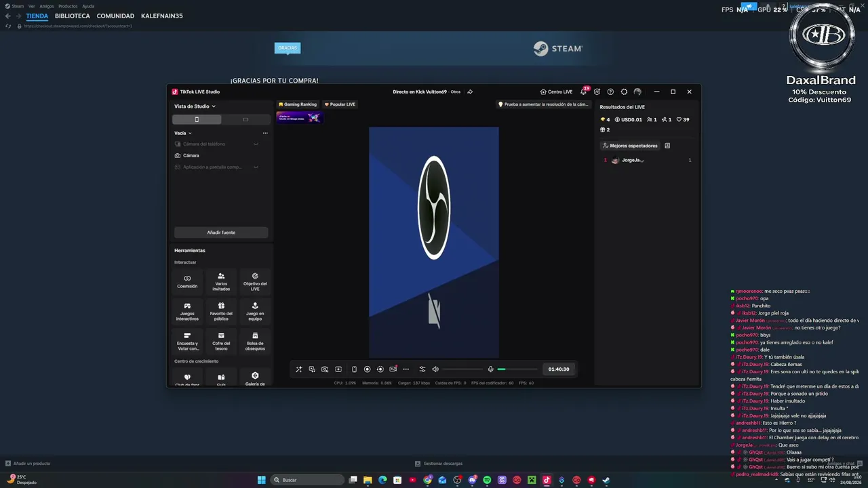Open Objetivo del LIVE tool
The height and width of the screenshot is (488, 868).
[x=255, y=281]
